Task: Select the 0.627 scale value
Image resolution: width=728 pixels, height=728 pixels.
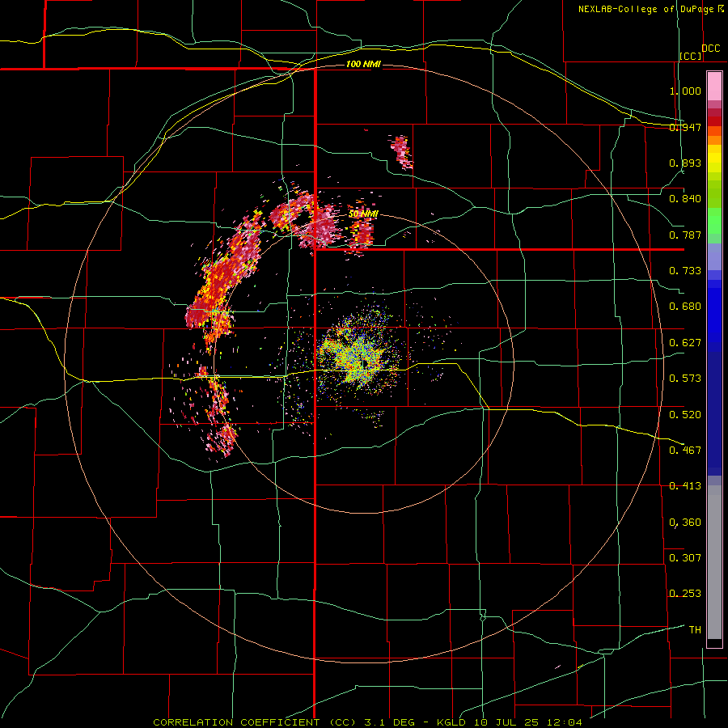Action: pos(685,343)
